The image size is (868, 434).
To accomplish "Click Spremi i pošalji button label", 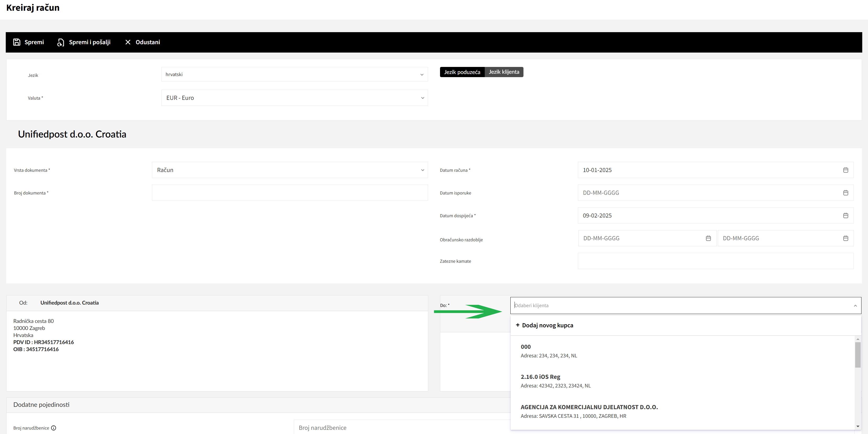I will point(90,42).
